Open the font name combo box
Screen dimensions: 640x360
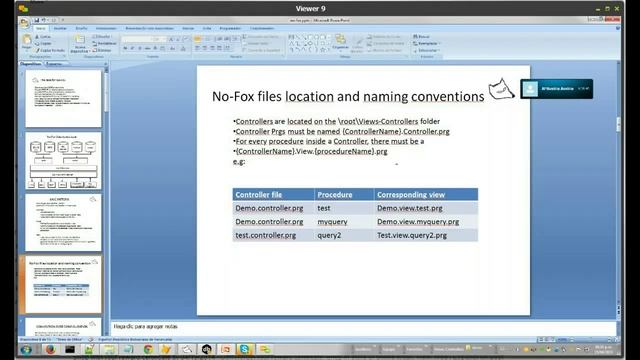pos(137,39)
